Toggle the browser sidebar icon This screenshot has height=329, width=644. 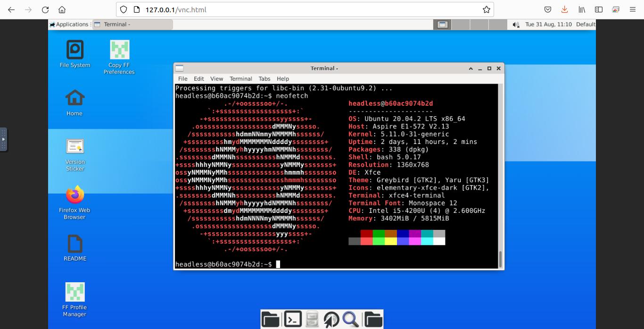point(599,9)
